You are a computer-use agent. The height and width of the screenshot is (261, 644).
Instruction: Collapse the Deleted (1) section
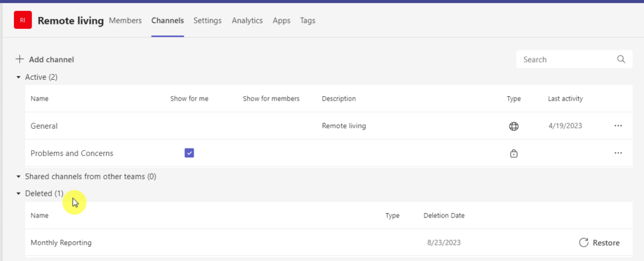tap(18, 194)
